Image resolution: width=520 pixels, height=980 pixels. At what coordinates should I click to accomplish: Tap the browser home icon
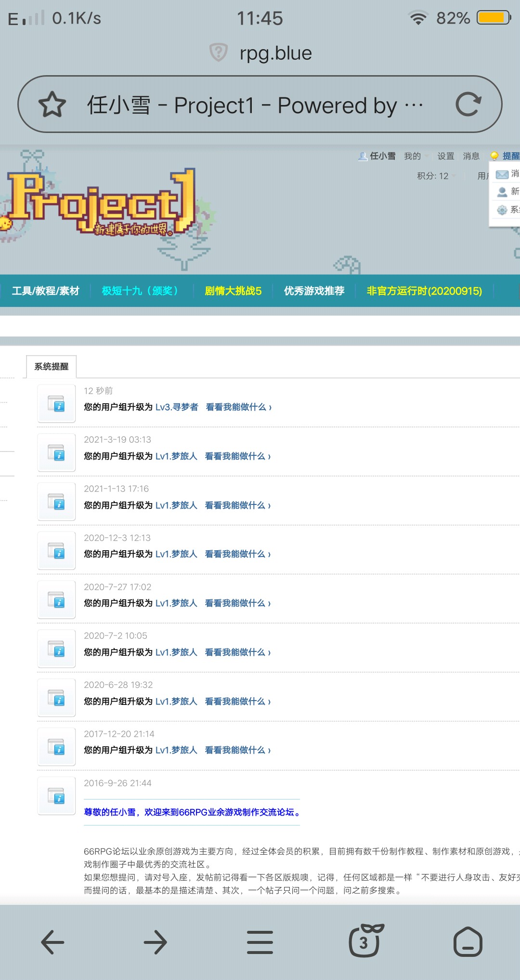tap(468, 941)
